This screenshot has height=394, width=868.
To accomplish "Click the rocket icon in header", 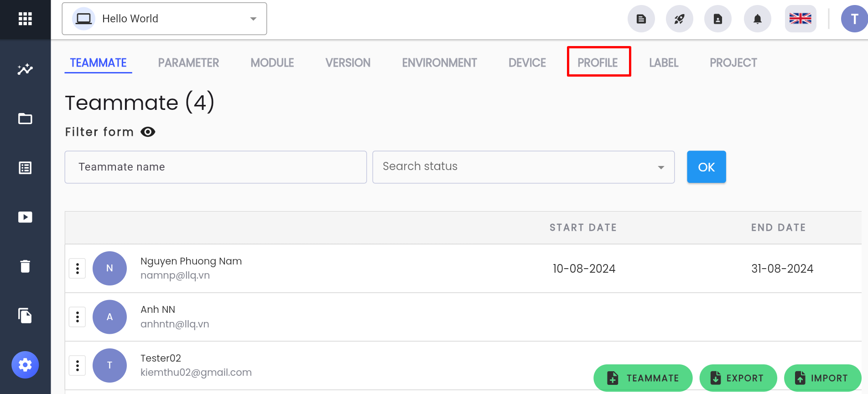I will (680, 19).
